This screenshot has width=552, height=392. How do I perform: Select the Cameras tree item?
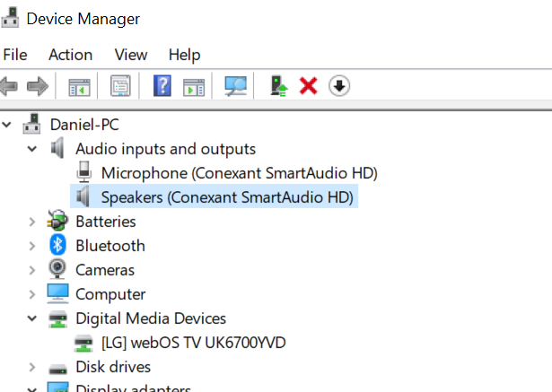point(104,270)
